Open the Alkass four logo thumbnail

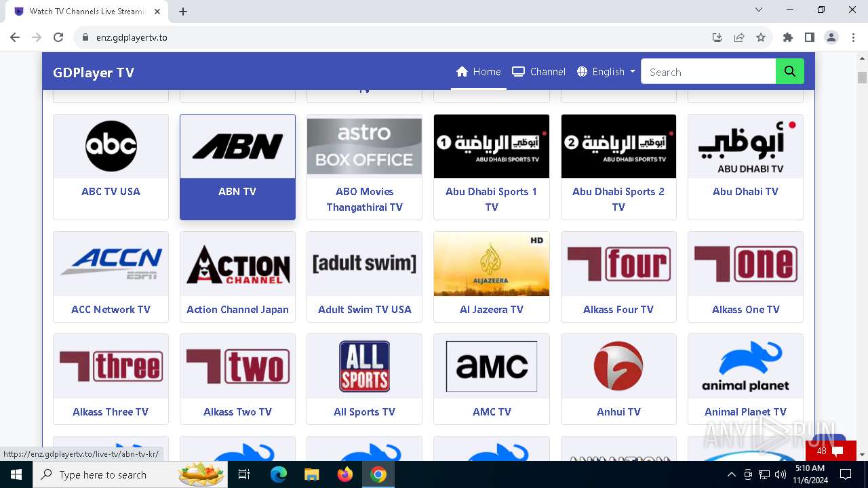618,264
